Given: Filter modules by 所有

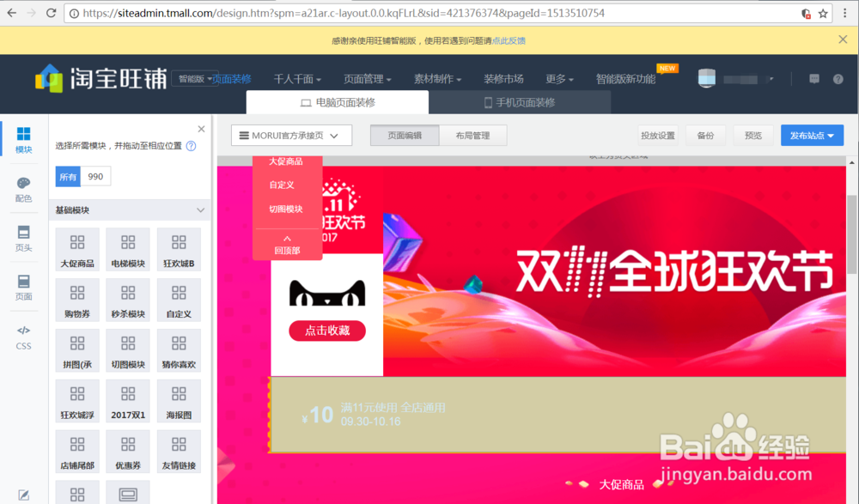Looking at the screenshot, I should click(68, 176).
